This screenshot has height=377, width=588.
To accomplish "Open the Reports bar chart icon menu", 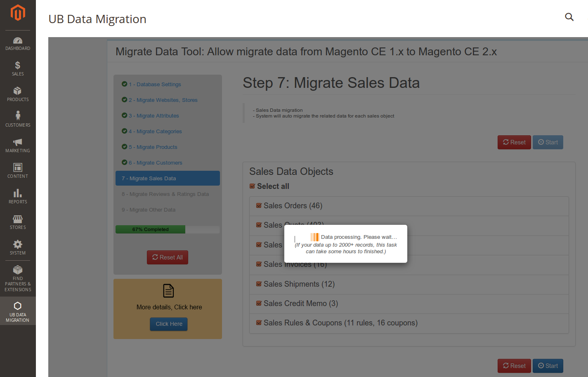I will pyautogui.click(x=18, y=193).
